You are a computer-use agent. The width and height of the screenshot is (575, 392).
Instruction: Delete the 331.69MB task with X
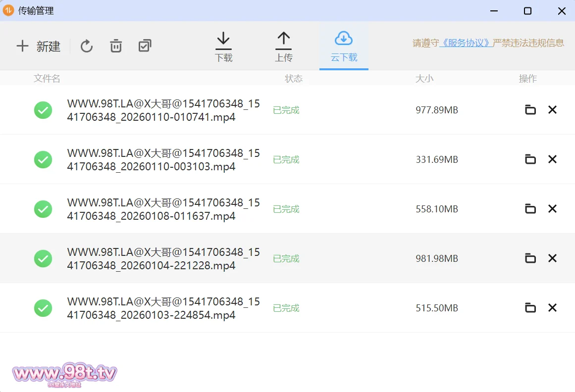coord(552,159)
